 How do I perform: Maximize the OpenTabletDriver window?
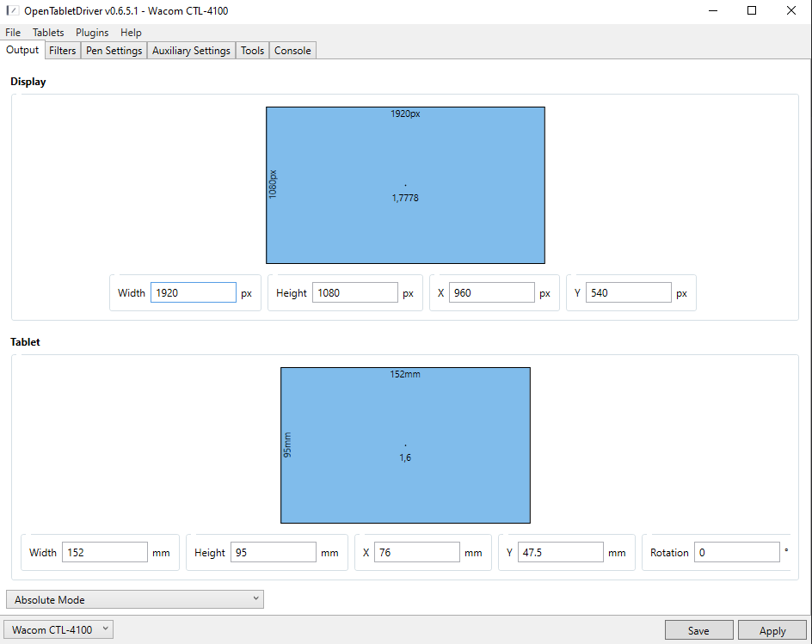752,10
